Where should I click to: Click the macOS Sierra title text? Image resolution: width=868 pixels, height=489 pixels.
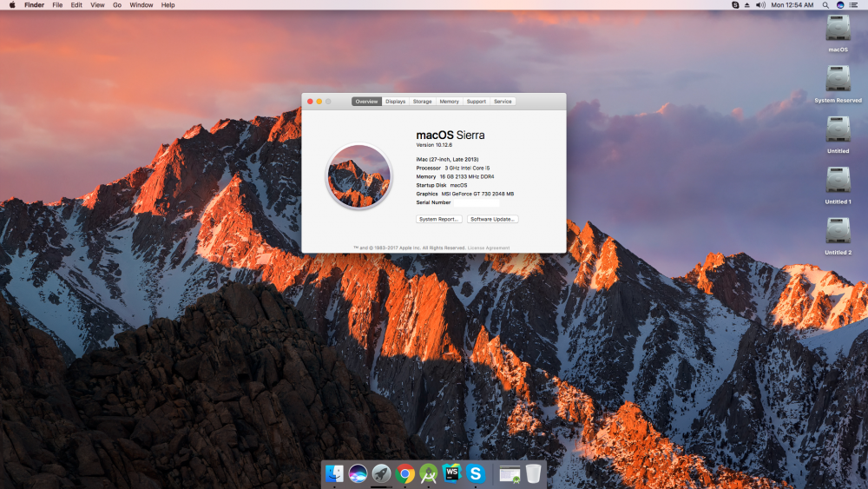[x=450, y=135]
